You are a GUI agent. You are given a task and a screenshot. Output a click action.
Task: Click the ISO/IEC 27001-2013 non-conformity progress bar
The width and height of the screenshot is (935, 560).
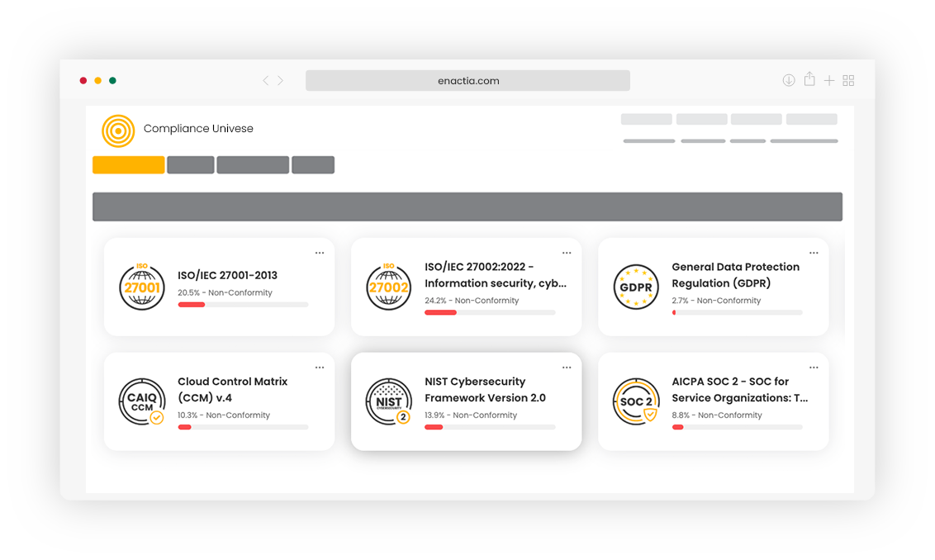(x=244, y=305)
